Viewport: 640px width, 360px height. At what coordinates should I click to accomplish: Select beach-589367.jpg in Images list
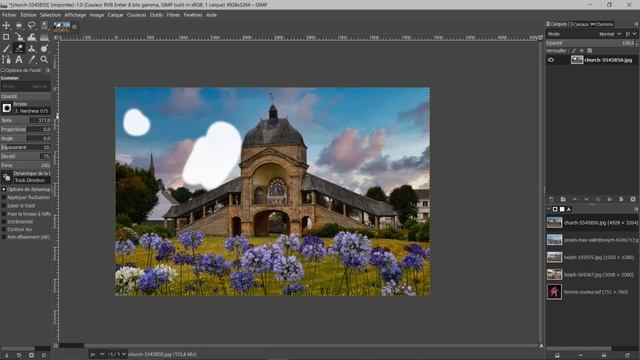[592, 275]
